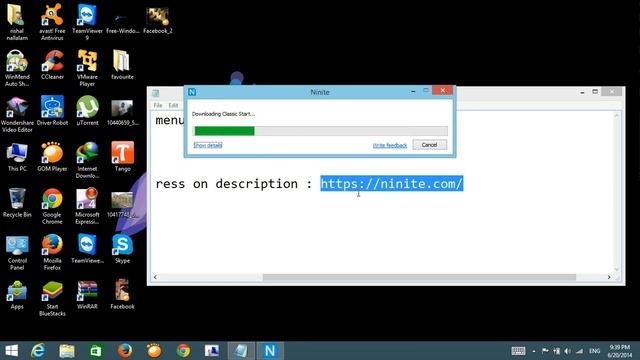Open the Internet Download Manager desktop icon
Image resolution: width=640 pixels, height=360 pixels.
87,160
